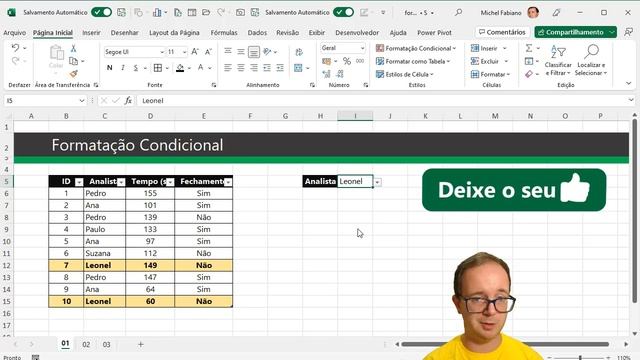Viewport: 640px width, 360px height.
Task: Apply underline with the S button
Action: click(136, 68)
